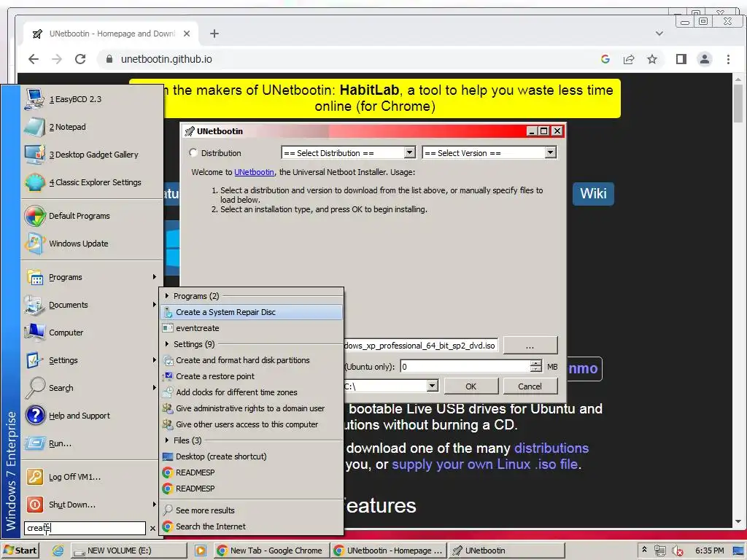Screen dimensions: 747x560
Task: Collapse the Settings (9) results group
Action: pos(167,344)
